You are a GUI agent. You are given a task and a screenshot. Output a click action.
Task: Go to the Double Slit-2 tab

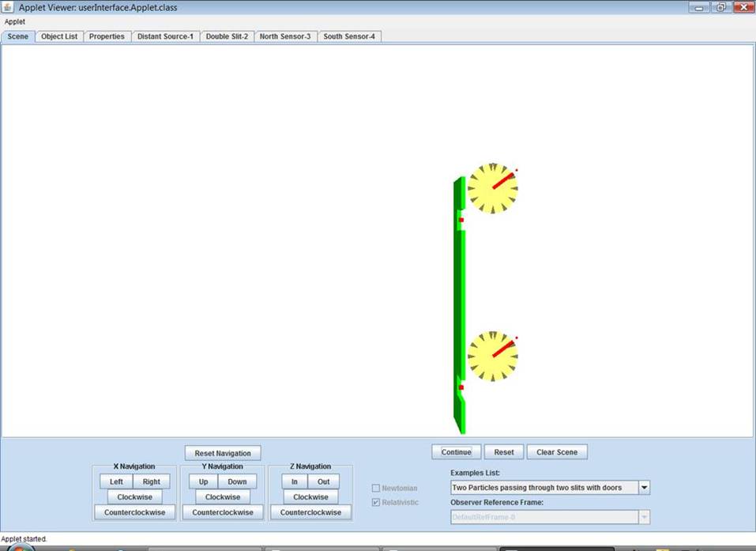(x=227, y=36)
